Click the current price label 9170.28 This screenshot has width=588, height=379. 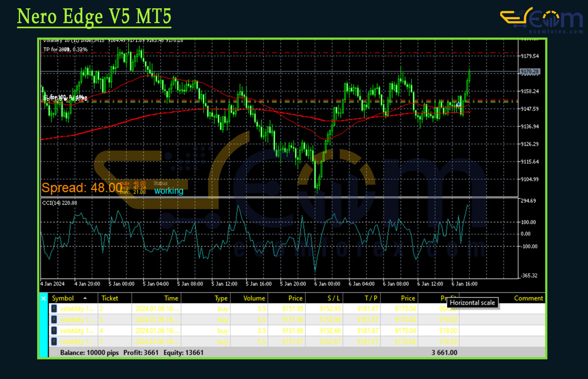pyautogui.click(x=530, y=71)
